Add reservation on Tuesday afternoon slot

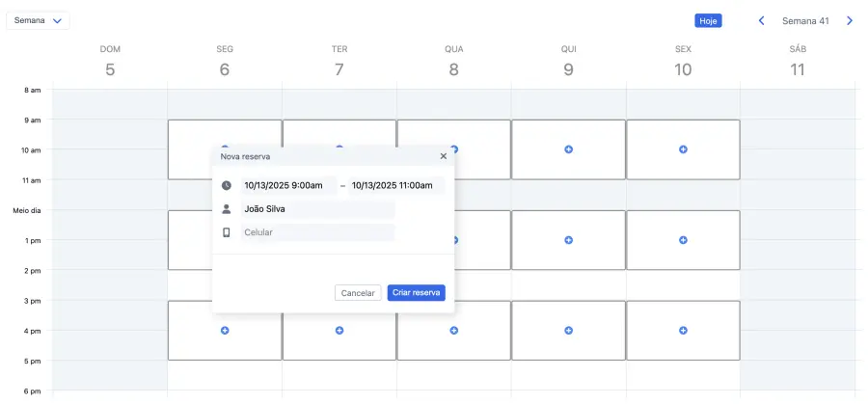339,331
